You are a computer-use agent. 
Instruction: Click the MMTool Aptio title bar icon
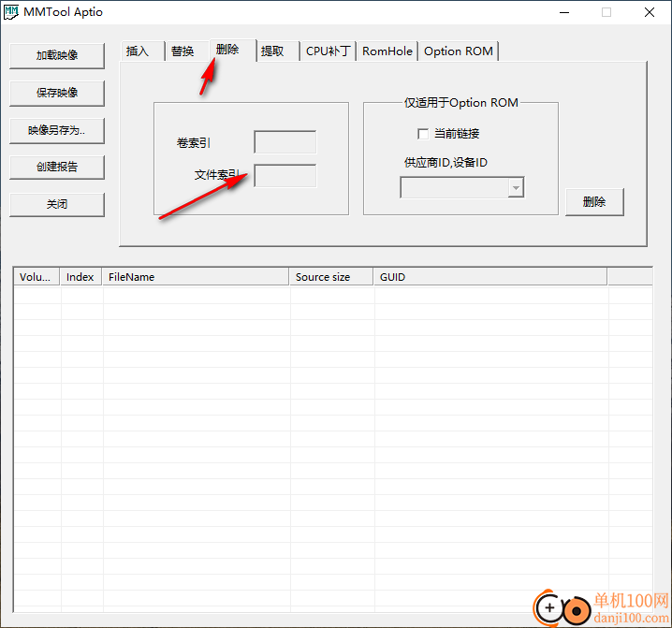point(10,12)
